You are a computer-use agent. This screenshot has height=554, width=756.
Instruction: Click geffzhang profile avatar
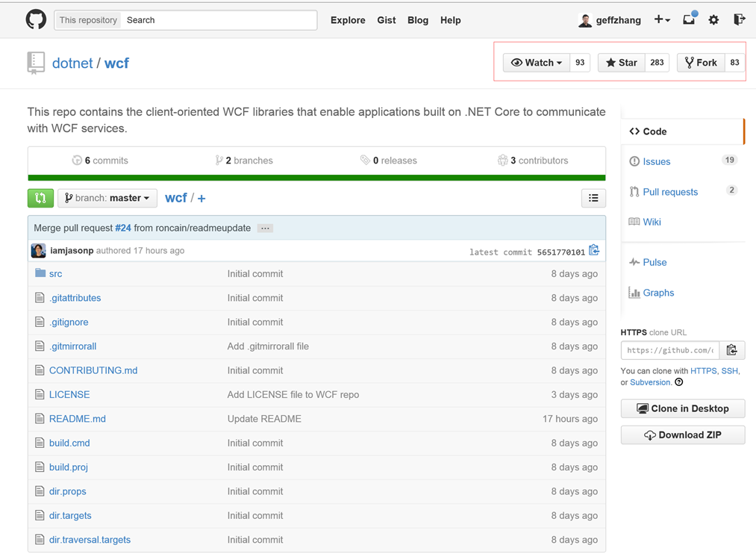coord(585,20)
